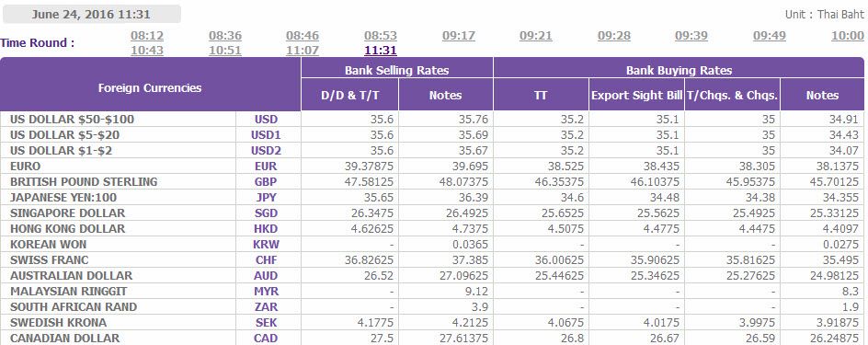View rates from the 08:53 round
The width and height of the screenshot is (868, 345).
381,36
